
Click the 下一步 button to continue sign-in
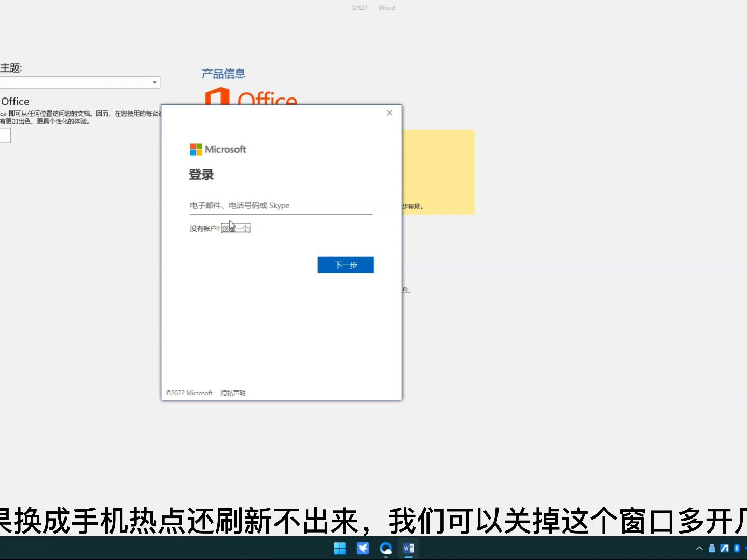(x=345, y=265)
